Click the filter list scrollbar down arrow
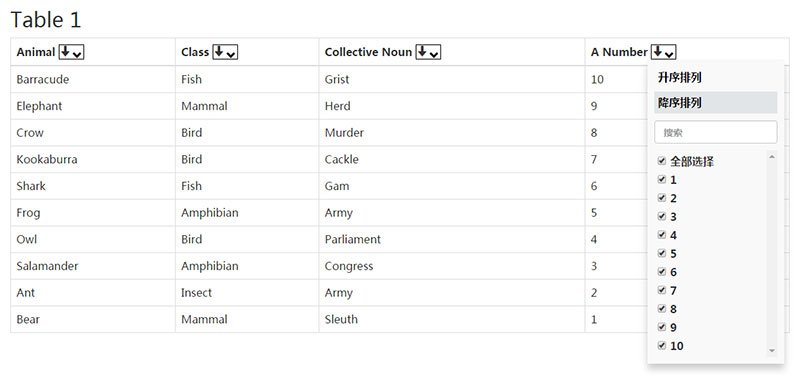Viewport: 800px width, 376px height. (x=771, y=350)
